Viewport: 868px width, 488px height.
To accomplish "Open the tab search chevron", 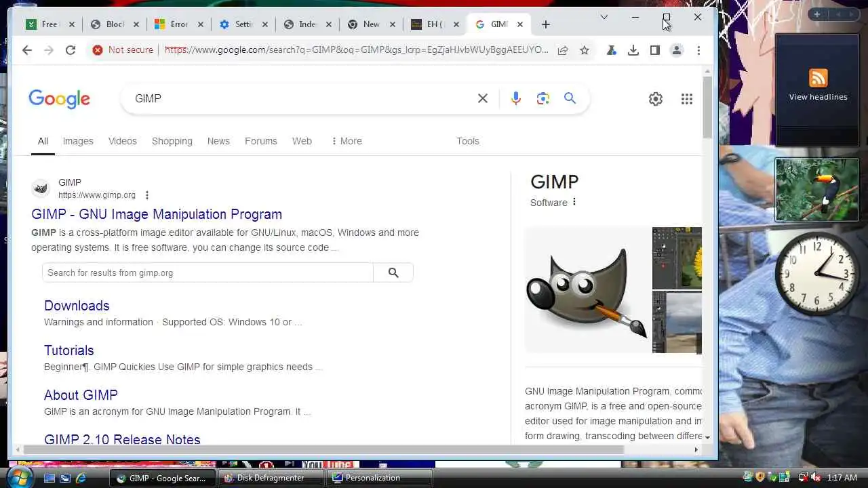I will (604, 17).
